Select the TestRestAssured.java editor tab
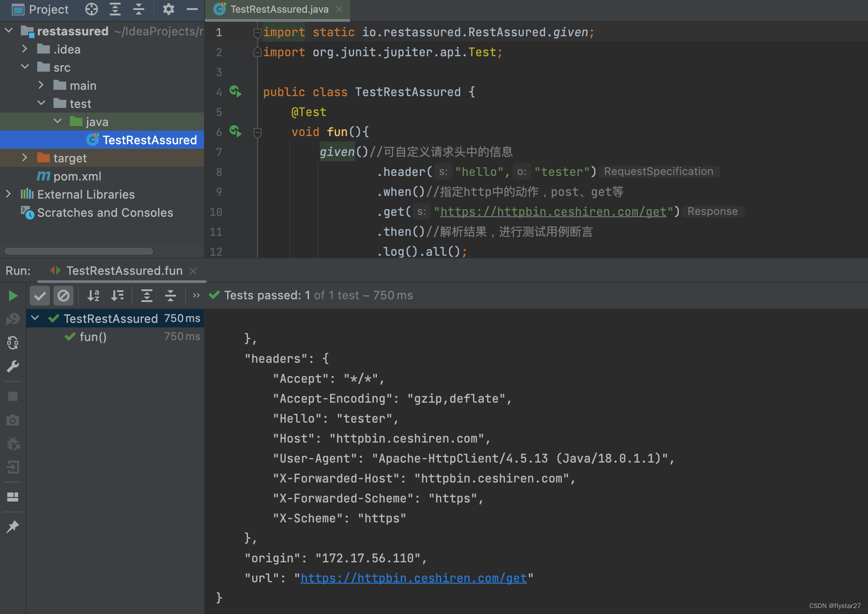This screenshot has width=868, height=614. point(278,10)
